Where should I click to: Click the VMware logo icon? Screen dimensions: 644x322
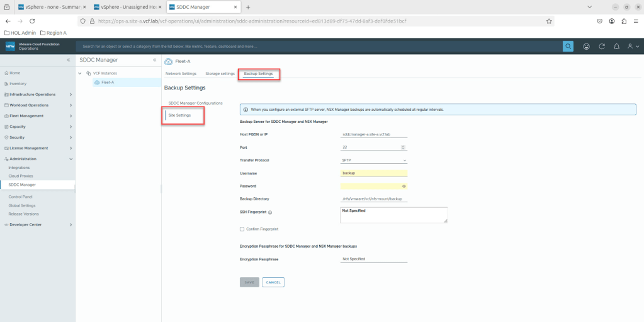pyautogui.click(x=10, y=47)
